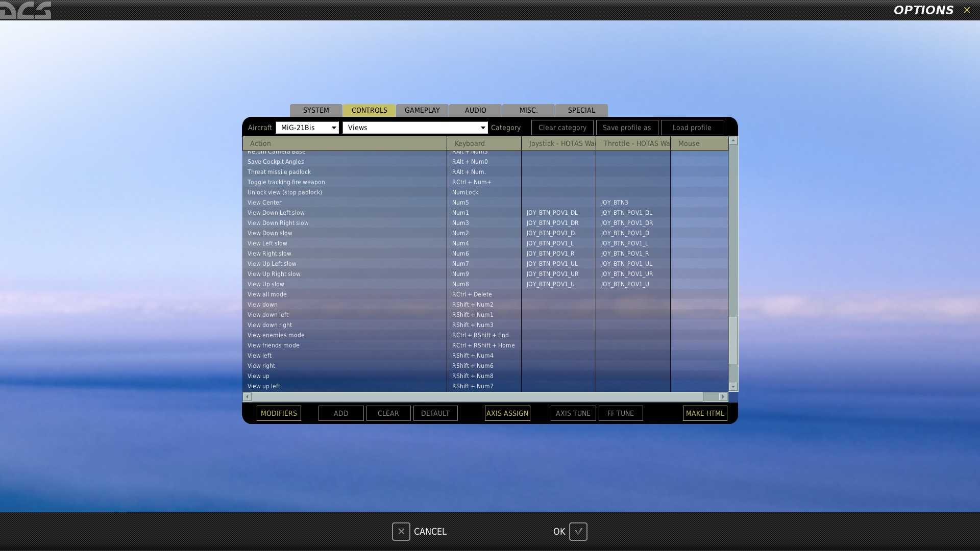Image resolution: width=980 pixels, height=551 pixels.
Task: Click the Mouse column header
Action: [x=699, y=143]
